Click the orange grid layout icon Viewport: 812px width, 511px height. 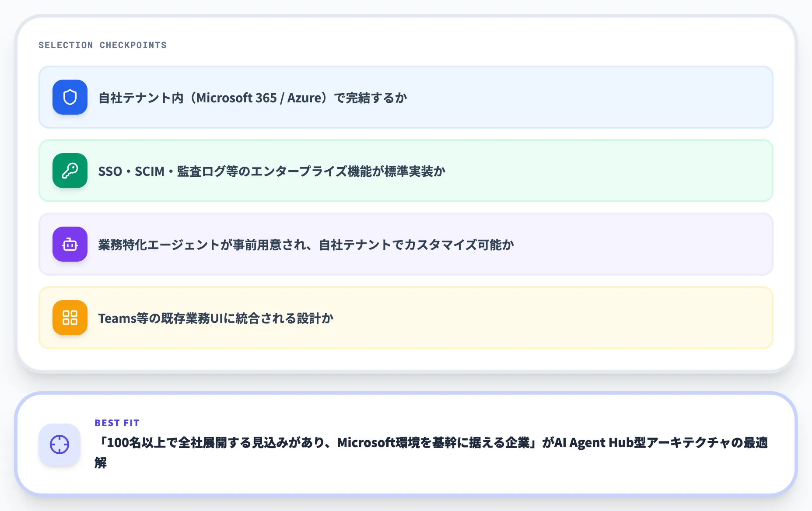pos(70,318)
